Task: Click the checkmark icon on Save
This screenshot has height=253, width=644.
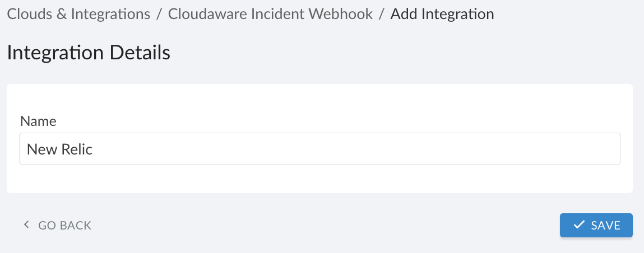Action: 579,226
